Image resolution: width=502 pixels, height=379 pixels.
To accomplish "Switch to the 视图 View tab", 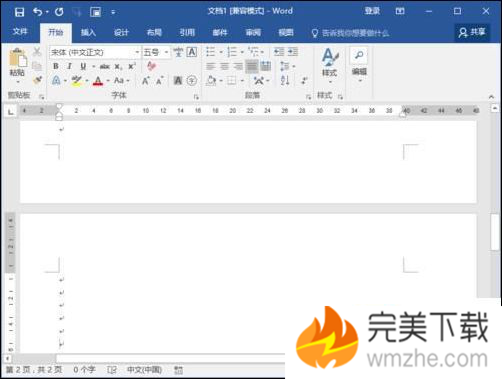I will [286, 32].
